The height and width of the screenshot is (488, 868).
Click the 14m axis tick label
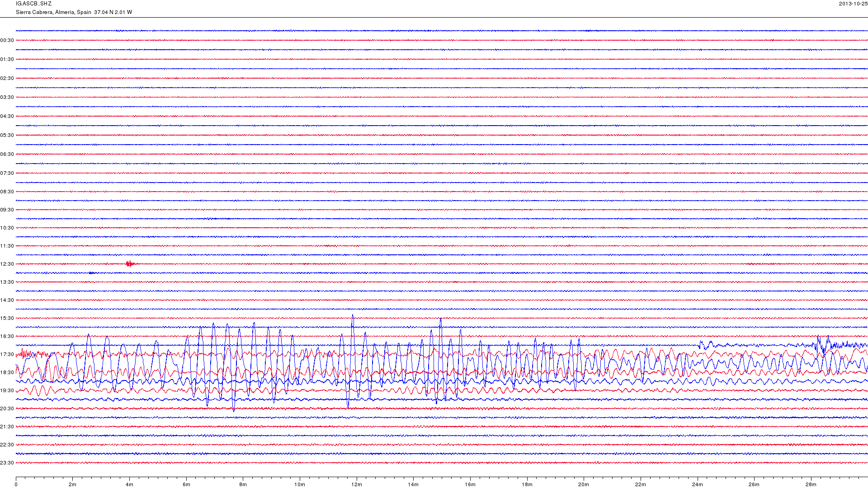tap(413, 485)
